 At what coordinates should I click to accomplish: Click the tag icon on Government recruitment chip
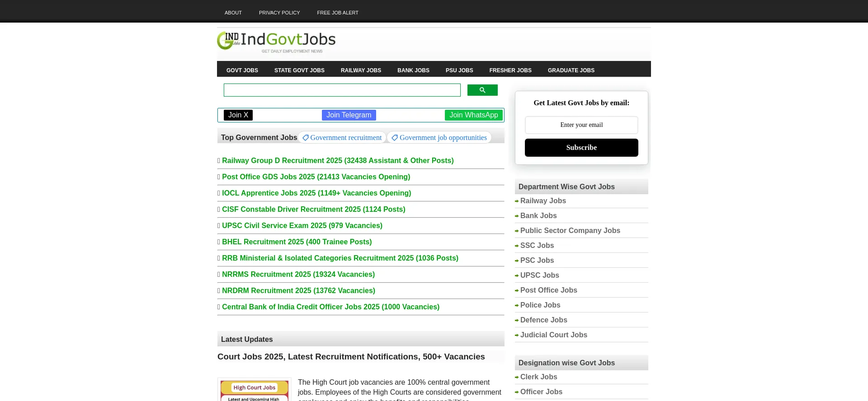[306, 138]
